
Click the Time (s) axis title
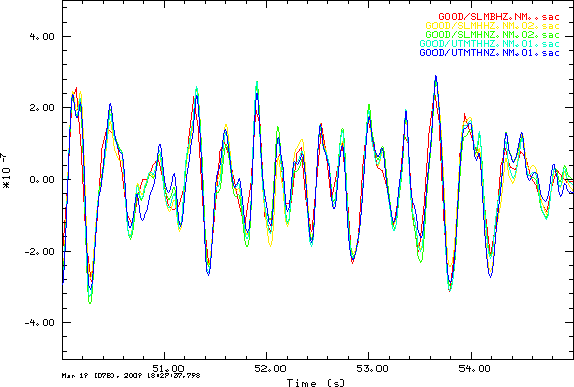(316, 383)
